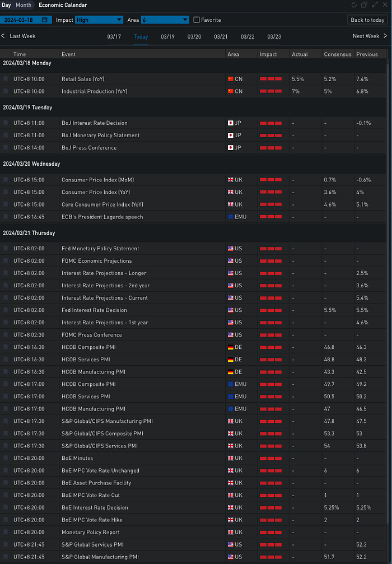The width and height of the screenshot is (392, 564).
Task: Bookmark the Fed Interest Rate Decision event
Action: tap(6, 310)
